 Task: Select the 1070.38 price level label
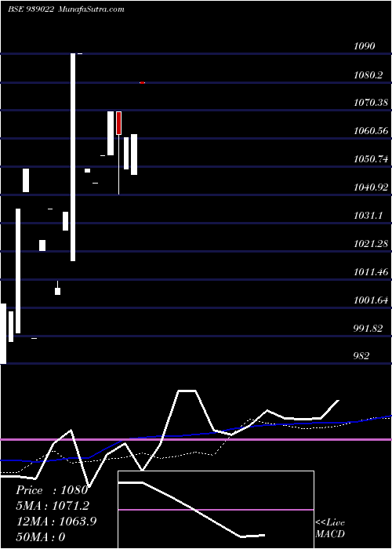[x=371, y=103]
